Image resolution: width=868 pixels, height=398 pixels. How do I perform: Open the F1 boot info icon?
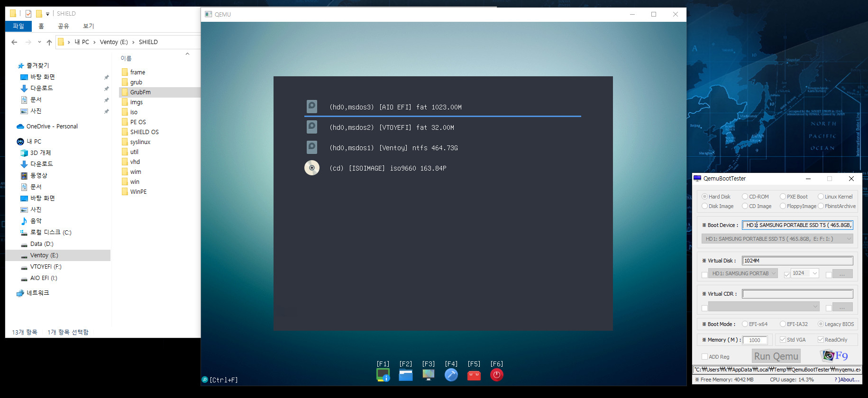pyautogui.click(x=383, y=375)
